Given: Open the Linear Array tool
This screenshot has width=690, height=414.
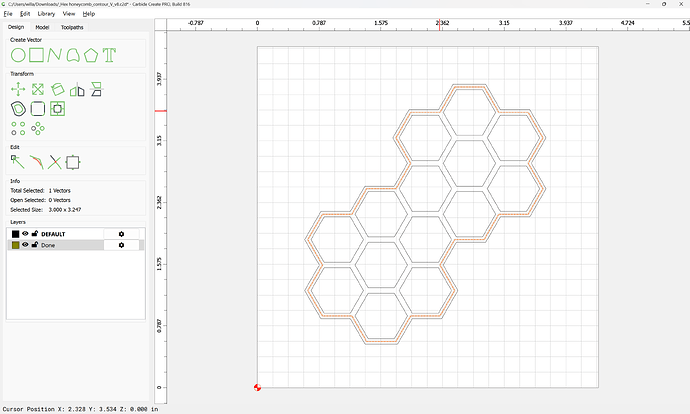Looking at the screenshot, I should 18,128.
